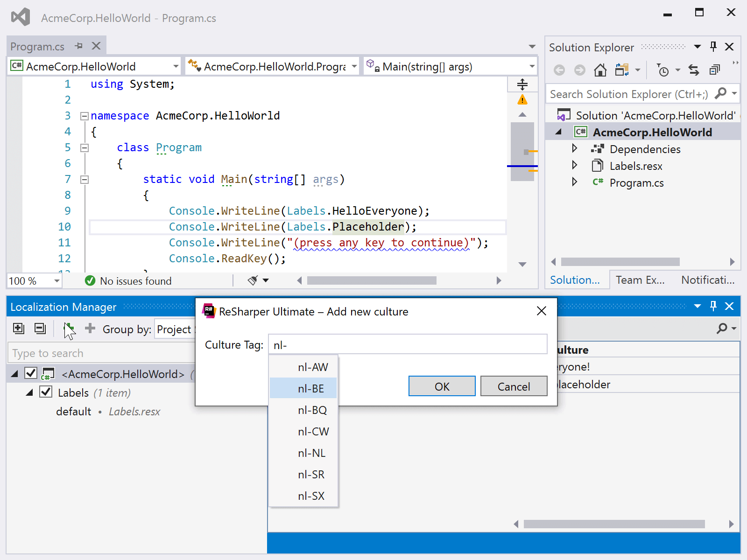Click the Solution Explorer home icon
747x560 pixels.
[x=600, y=70]
